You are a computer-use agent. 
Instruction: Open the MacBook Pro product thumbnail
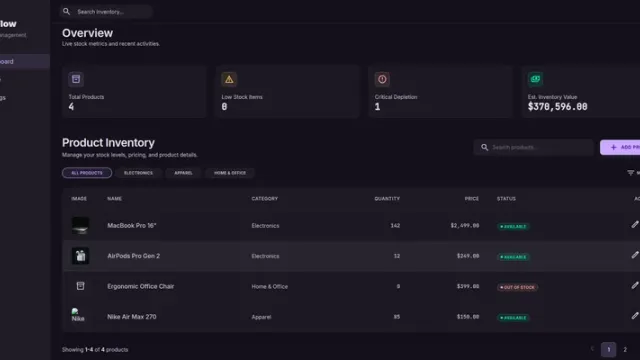click(x=80, y=225)
